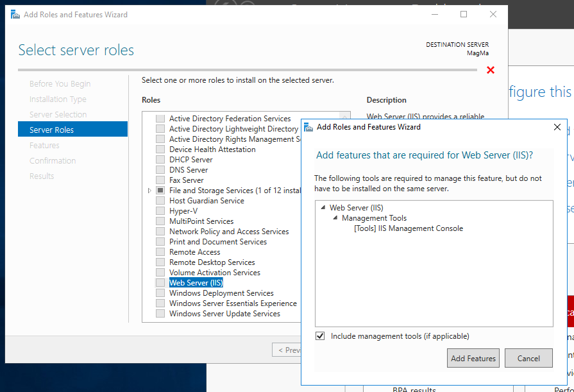
Task: Click the Add Features button
Action: (473, 358)
